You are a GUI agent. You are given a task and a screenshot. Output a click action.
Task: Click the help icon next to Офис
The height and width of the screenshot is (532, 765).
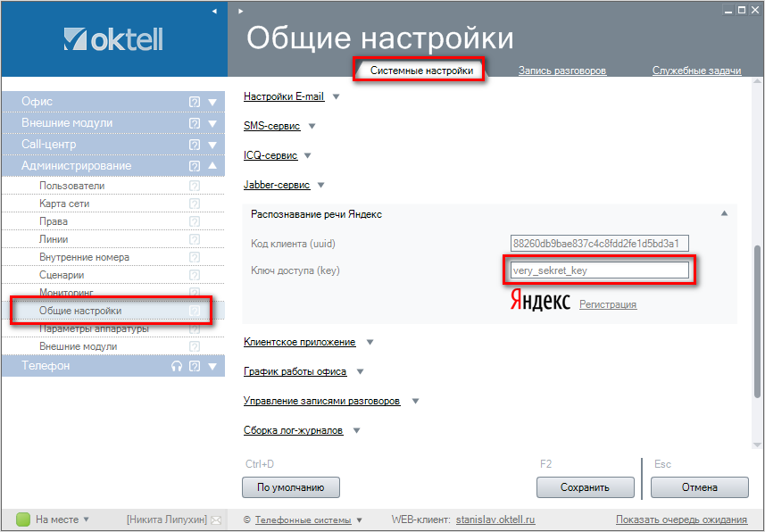195,102
